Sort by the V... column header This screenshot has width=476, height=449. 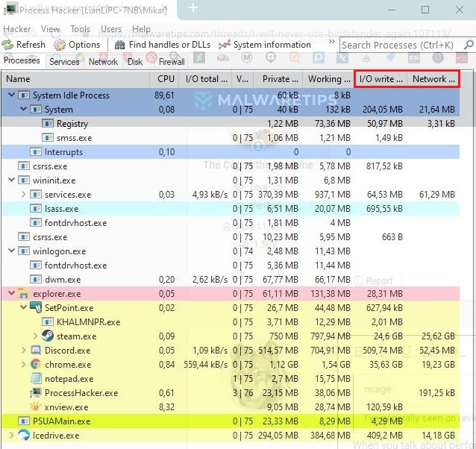(x=242, y=79)
